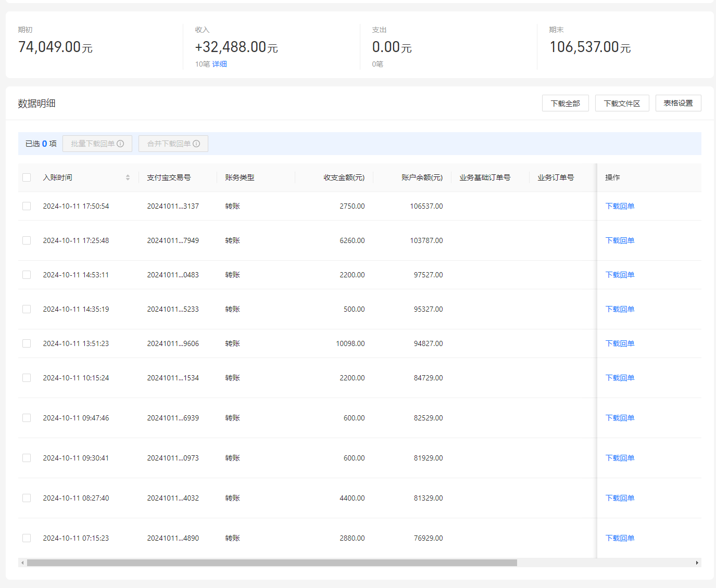716x588 pixels.
Task: Click the 批量下载回单 button
Action: 97,144
